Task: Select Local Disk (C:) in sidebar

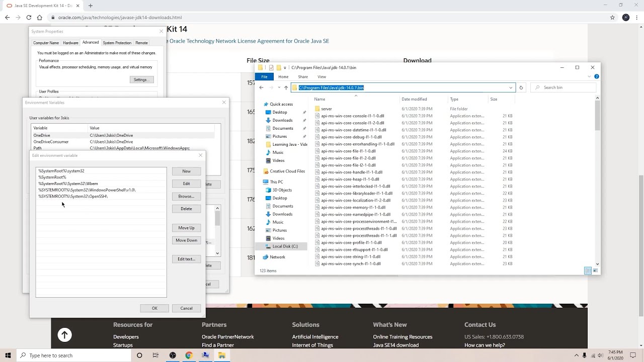Action: pyautogui.click(x=285, y=246)
